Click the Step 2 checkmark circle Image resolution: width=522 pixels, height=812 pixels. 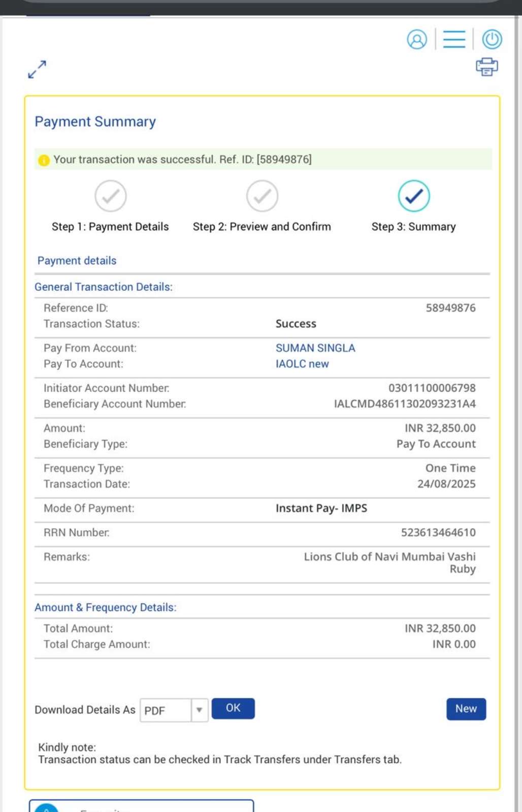262,196
